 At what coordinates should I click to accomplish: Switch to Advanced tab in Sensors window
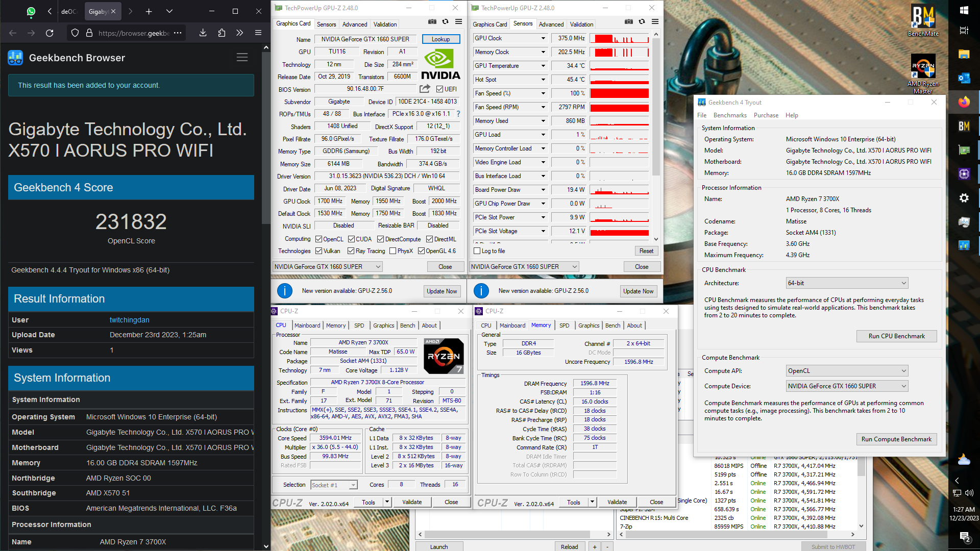[x=551, y=24]
